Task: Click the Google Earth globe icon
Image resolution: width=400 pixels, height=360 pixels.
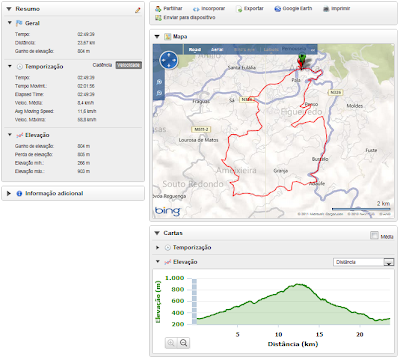Action: click(278, 9)
